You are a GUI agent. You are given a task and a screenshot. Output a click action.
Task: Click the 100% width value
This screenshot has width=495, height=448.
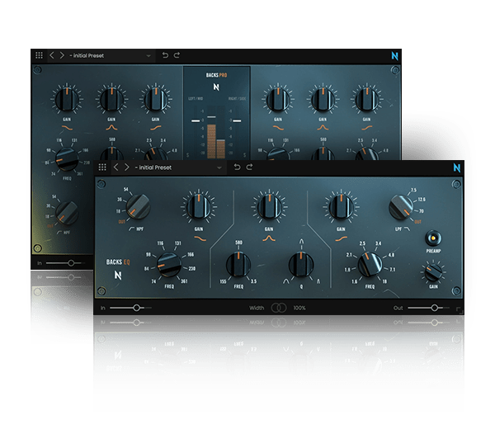click(299, 308)
